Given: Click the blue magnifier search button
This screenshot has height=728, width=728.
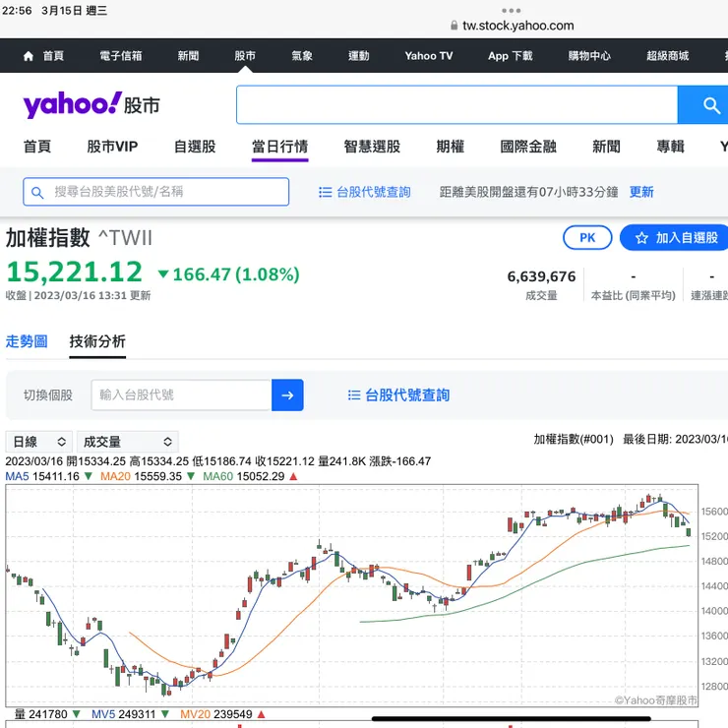Looking at the screenshot, I should (705, 105).
